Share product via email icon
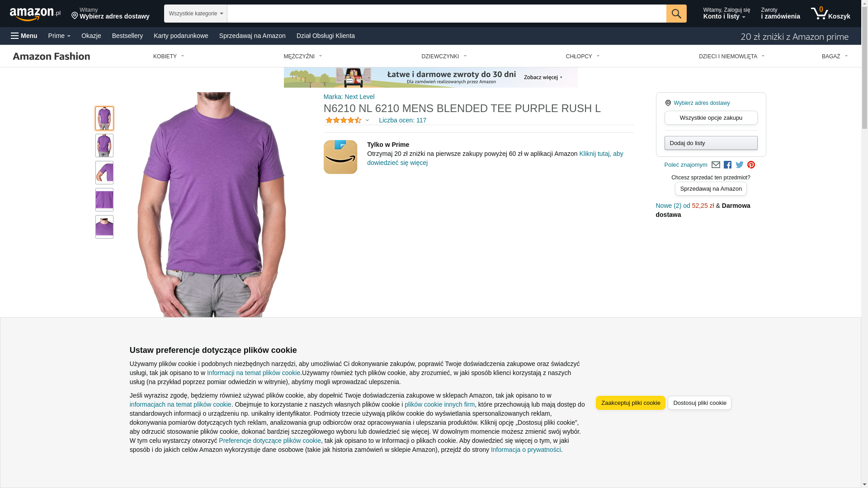 pyautogui.click(x=715, y=165)
